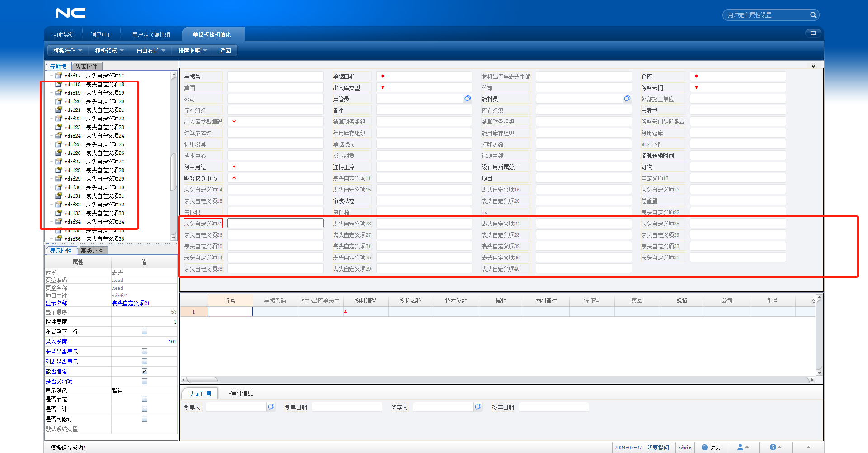Screen dimensions: 868x453
Task: Switch to 消息中心 tab
Action: (x=101, y=34)
